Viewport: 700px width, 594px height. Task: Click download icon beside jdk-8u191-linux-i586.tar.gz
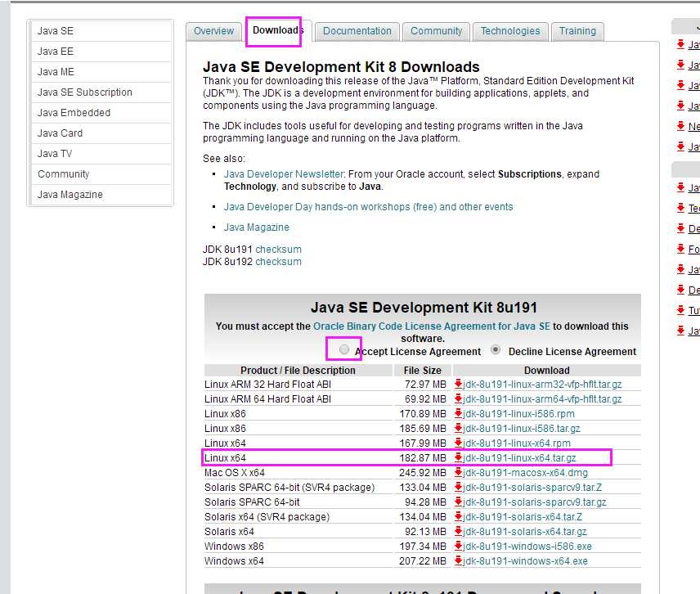tap(458, 428)
